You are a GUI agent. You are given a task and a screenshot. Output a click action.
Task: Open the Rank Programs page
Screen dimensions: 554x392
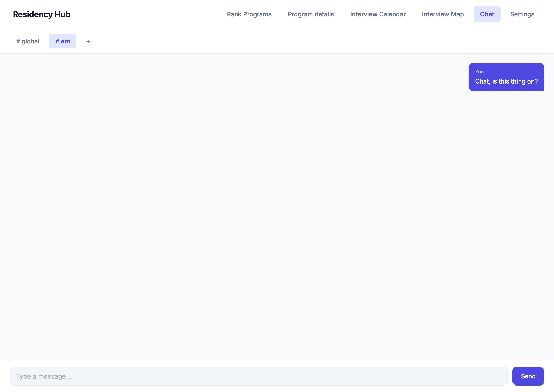pyautogui.click(x=249, y=14)
